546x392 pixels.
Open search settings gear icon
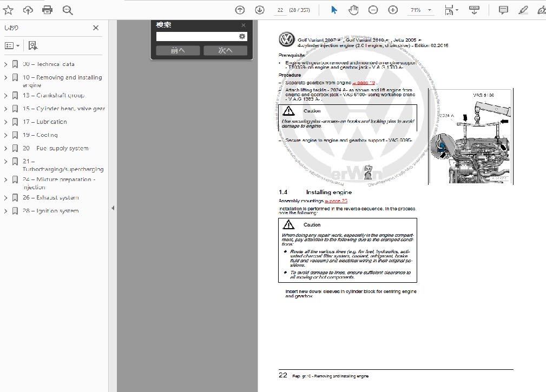click(242, 37)
